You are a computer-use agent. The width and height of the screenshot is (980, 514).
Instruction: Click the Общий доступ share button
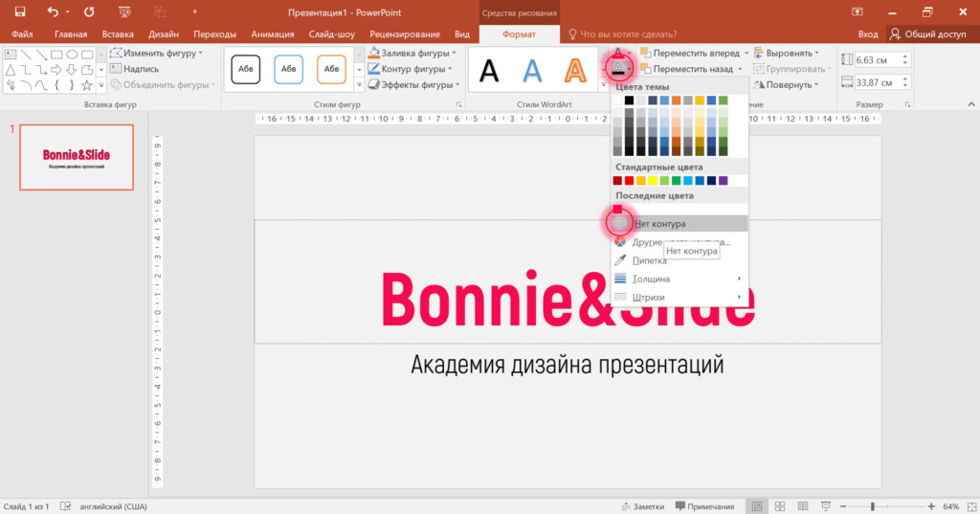click(928, 34)
